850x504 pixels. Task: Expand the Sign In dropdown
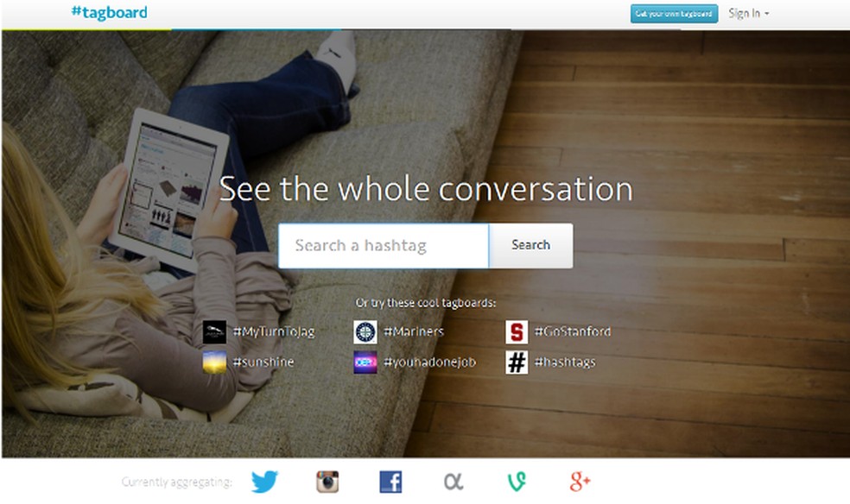coord(749,14)
